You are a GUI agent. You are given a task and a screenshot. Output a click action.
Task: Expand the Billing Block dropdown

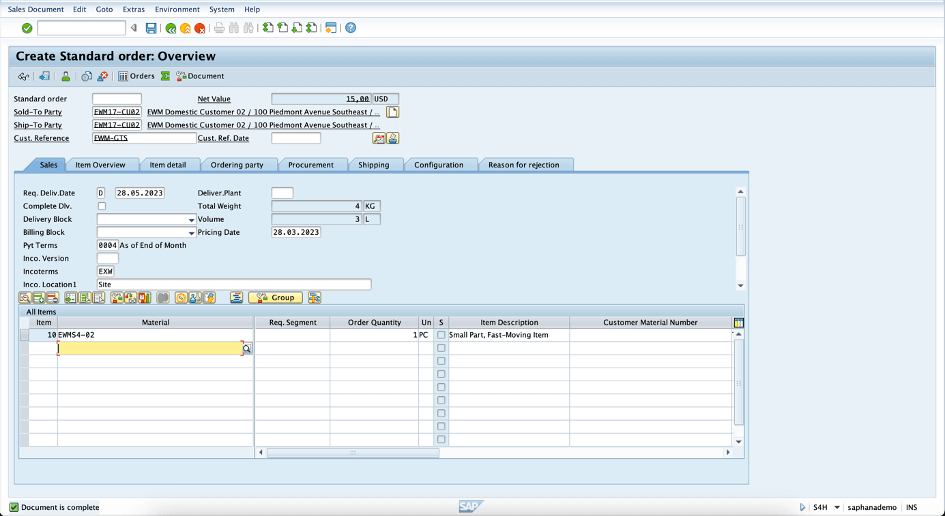point(192,233)
